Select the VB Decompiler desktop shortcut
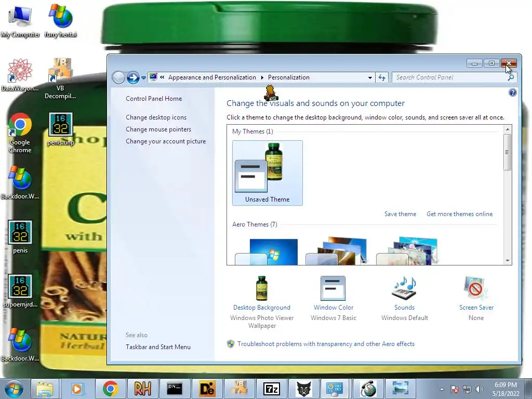This screenshot has height=399, width=532. point(60,79)
